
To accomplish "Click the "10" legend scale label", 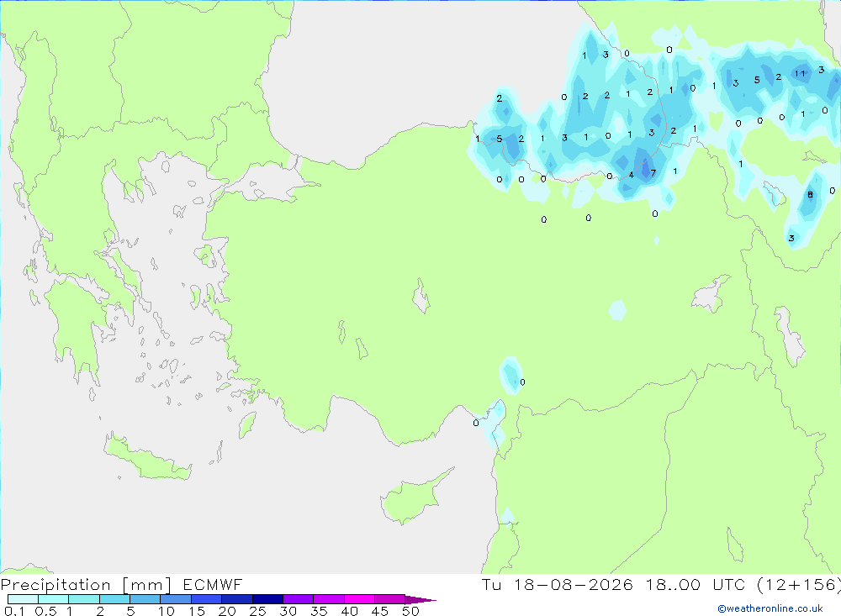I will point(167,611).
